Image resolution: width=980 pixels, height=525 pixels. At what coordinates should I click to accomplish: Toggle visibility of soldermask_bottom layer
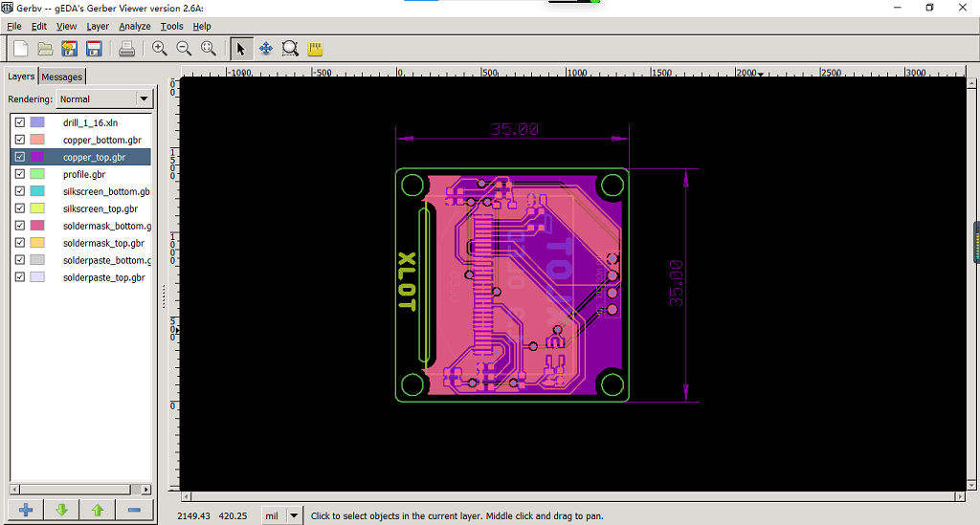click(x=20, y=226)
